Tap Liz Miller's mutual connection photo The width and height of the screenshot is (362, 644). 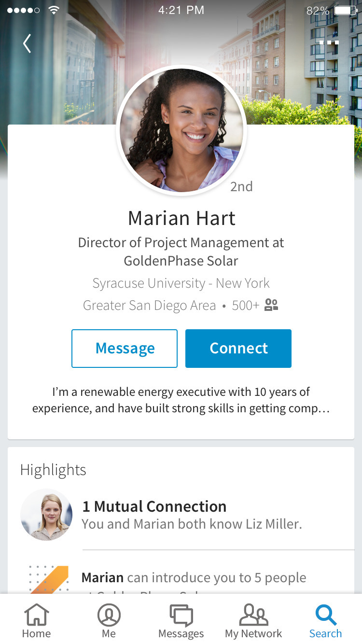click(46, 515)
